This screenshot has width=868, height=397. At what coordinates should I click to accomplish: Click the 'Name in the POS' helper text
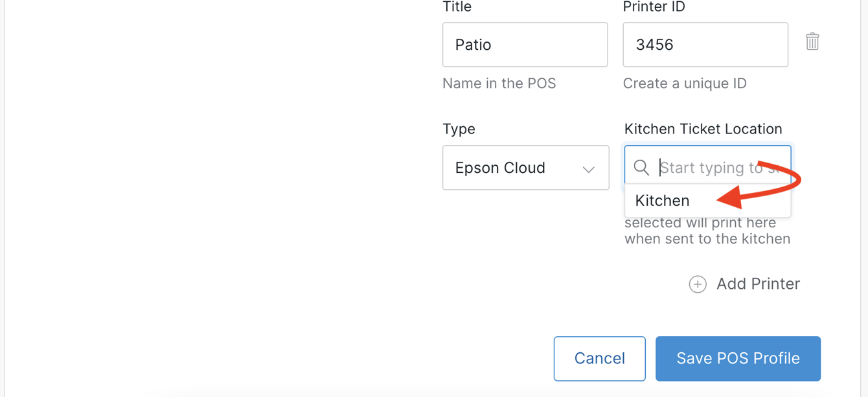(x=499, y=84)
